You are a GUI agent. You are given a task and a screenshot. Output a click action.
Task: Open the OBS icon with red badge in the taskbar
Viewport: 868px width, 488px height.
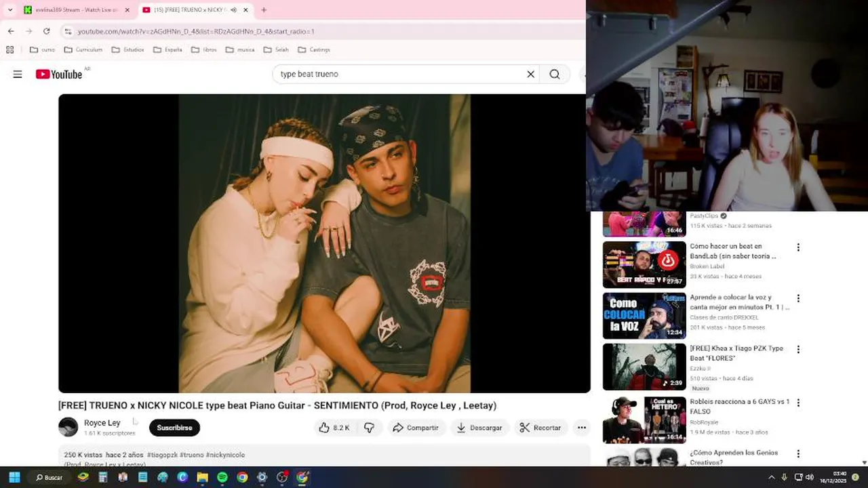pos(282,477)
